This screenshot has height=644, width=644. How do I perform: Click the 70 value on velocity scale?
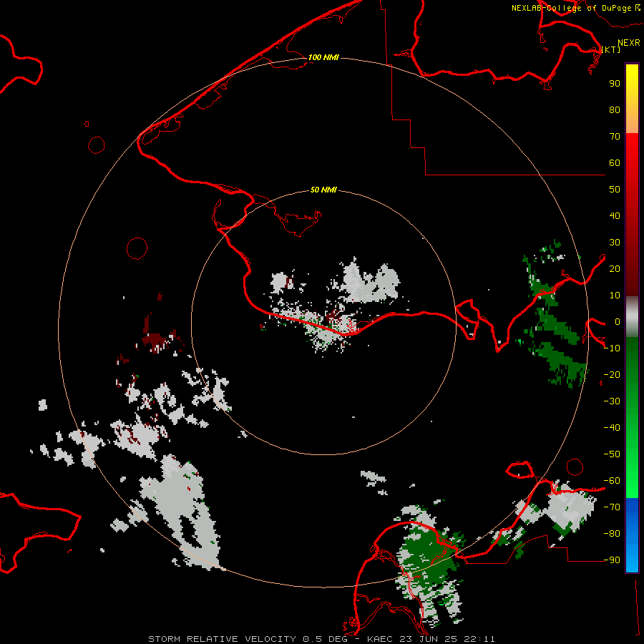[615, 137]
